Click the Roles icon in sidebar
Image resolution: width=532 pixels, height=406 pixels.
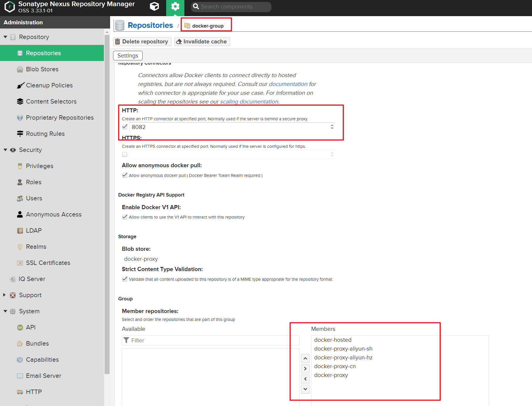click(x=20, y=182)
